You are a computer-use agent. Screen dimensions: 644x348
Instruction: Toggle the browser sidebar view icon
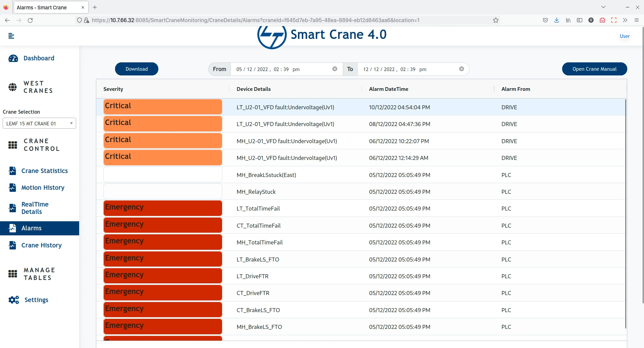(x=580, y=20)
